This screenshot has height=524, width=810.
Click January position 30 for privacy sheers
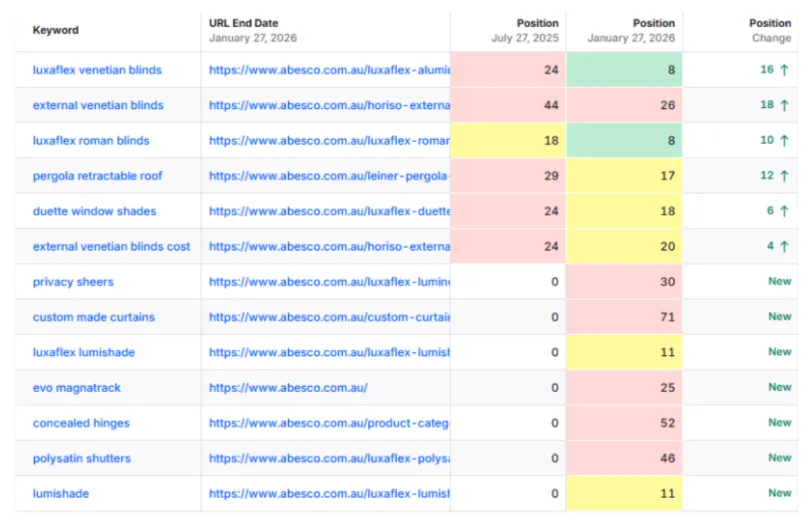(624, 282)
